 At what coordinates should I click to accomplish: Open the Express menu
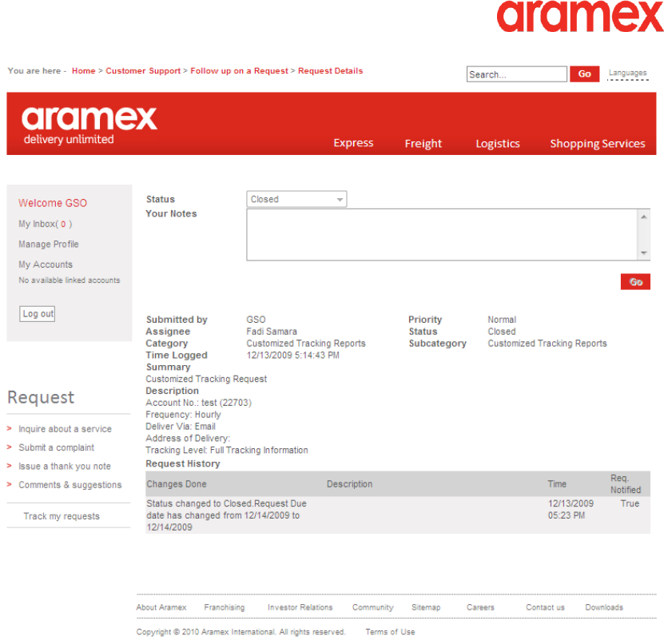353,143
